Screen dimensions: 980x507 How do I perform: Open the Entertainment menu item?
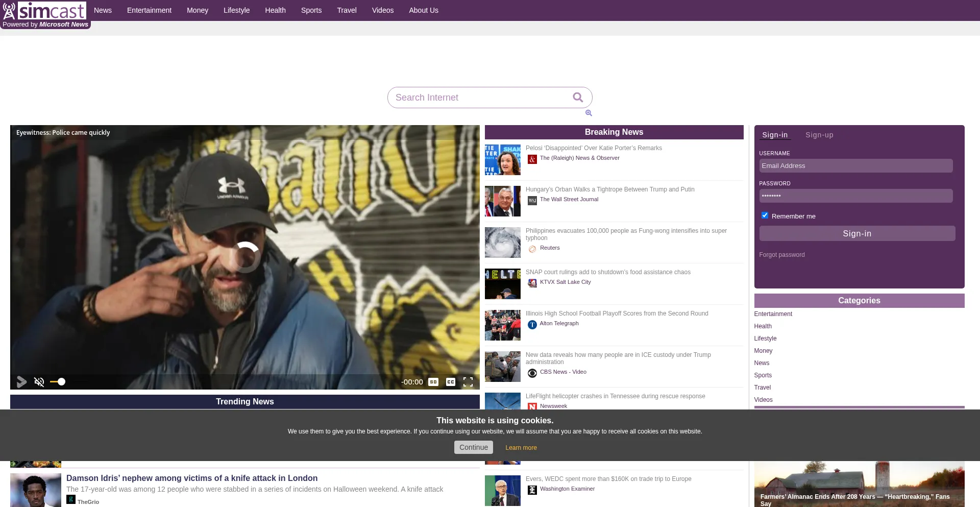pos(149,10)
